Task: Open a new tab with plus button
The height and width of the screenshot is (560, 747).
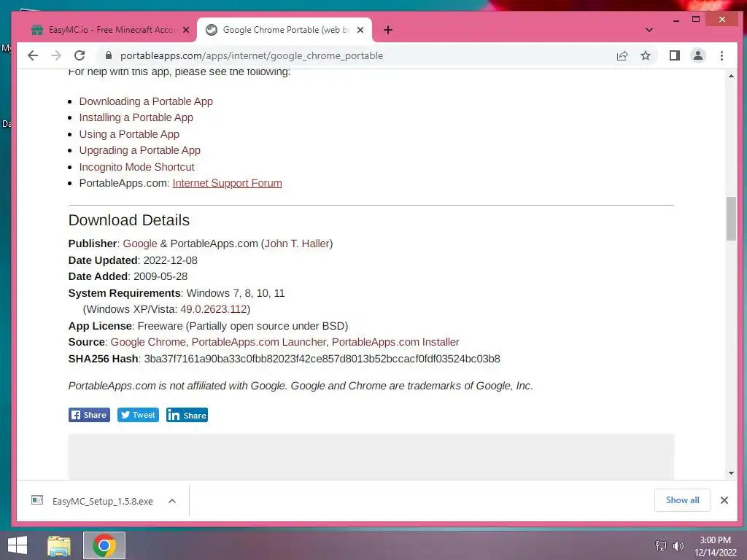Action: (x=388, y=30)
